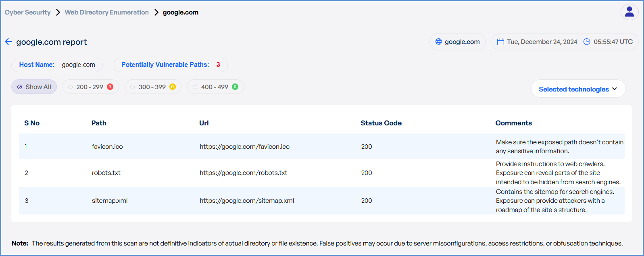Click the globe icon next to google.com
The height and width of the screenshot is (256, 644).
(439, 42)
